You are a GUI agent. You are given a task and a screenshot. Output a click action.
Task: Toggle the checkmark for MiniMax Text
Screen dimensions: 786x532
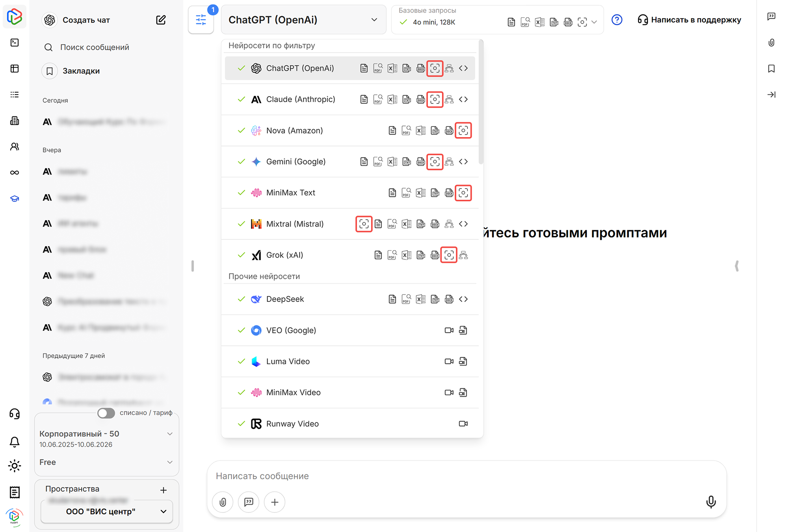click(242, 193)
